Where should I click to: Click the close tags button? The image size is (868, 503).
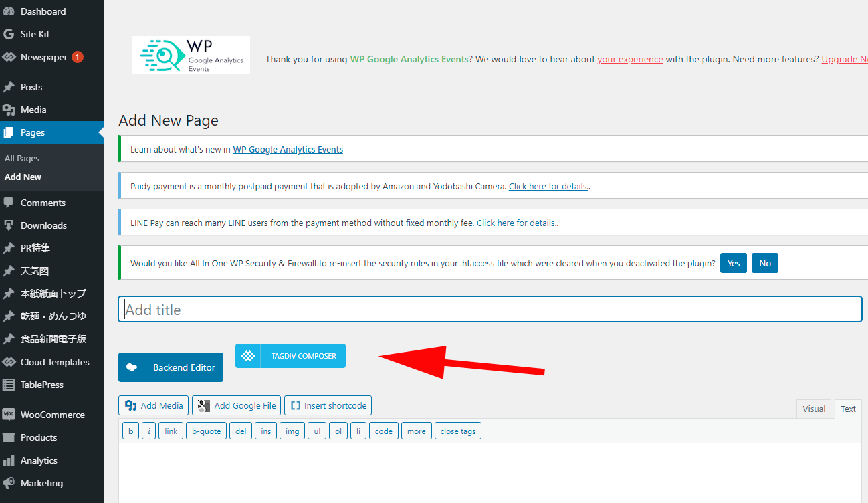[x=458, y=431]
